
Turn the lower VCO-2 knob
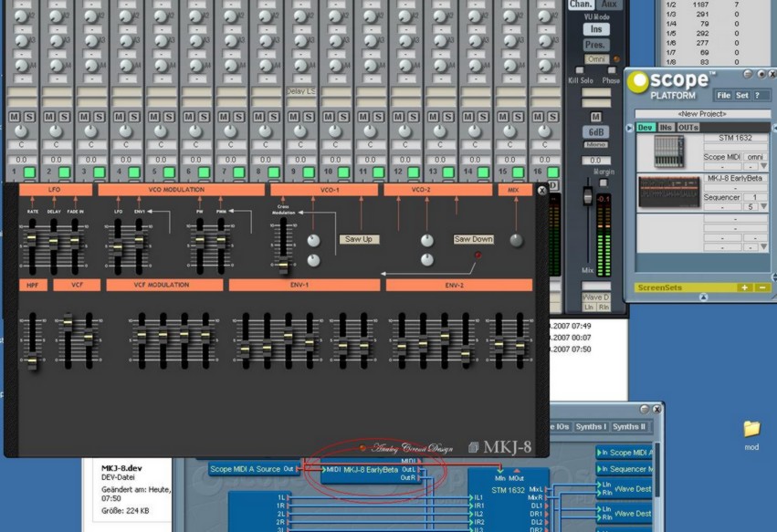(x=427, y=259)
